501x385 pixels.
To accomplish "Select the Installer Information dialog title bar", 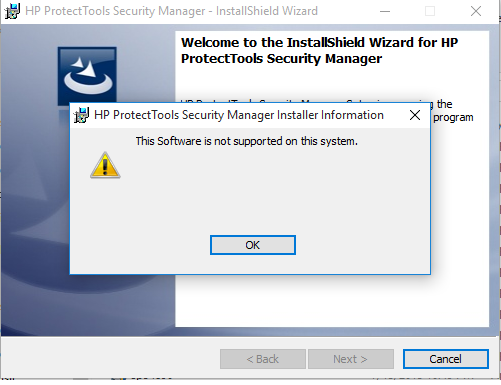I will (239, 115).
